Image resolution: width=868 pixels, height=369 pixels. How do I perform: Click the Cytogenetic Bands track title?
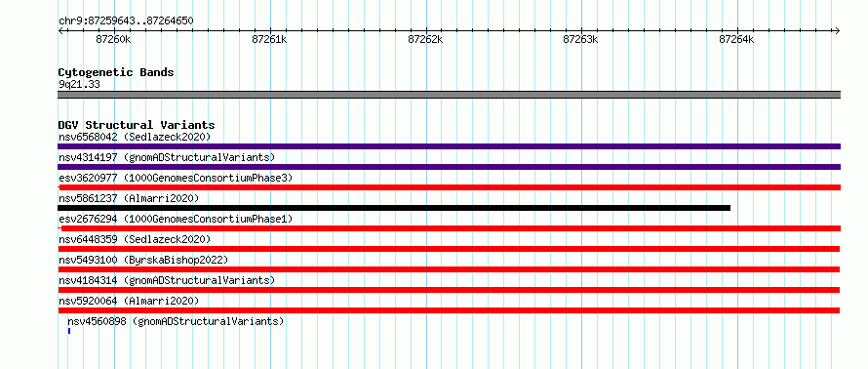click(x=116, y=72)
